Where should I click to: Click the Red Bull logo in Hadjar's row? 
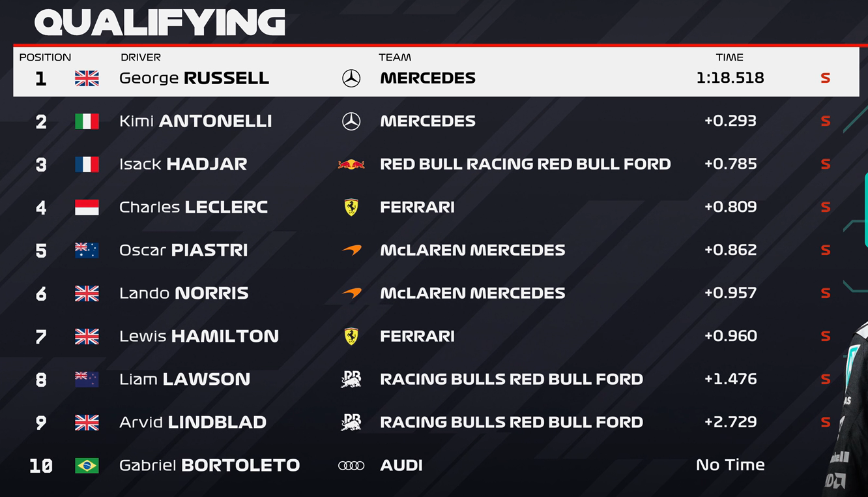coord(351,164)
